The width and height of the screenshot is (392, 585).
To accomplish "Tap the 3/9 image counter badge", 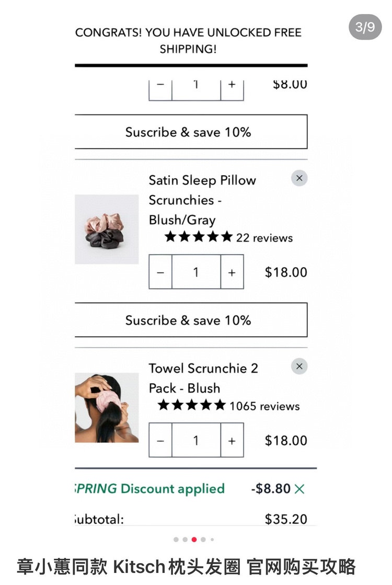I will 365,27.
